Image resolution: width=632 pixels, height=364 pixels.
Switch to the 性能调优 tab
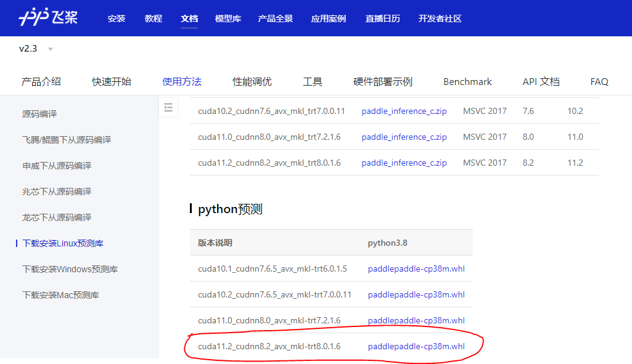pos(252,82)
